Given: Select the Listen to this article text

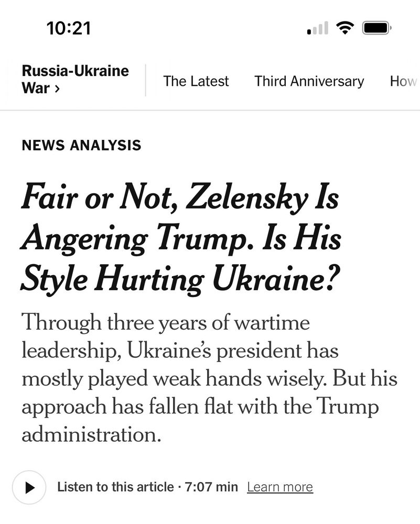Looking at the screenshot, I should 114,487.
